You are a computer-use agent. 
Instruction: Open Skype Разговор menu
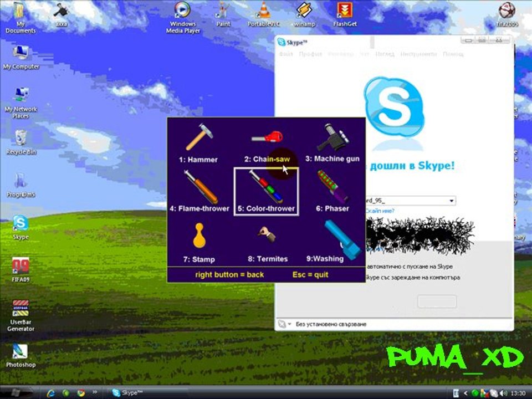pos(341,54)
